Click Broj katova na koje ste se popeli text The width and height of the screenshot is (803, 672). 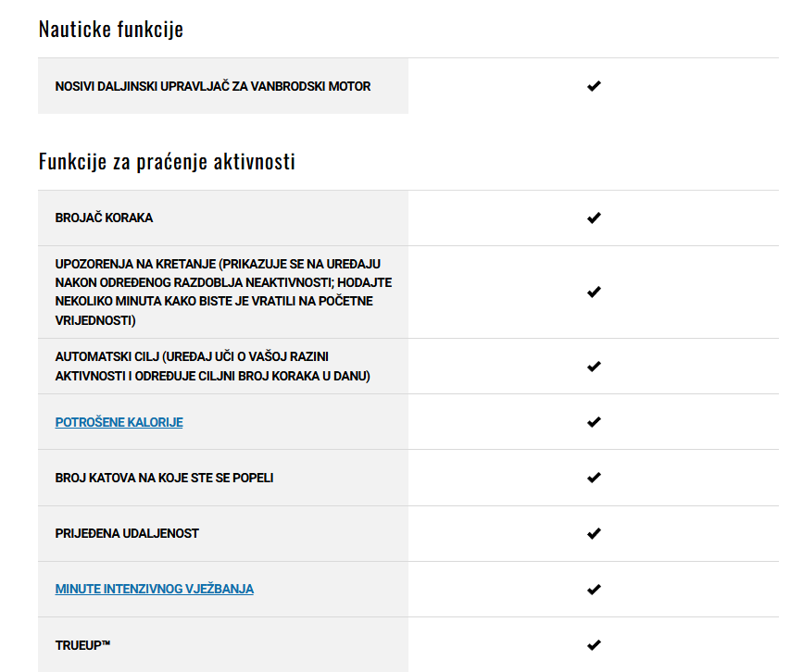tap(164, 478)
